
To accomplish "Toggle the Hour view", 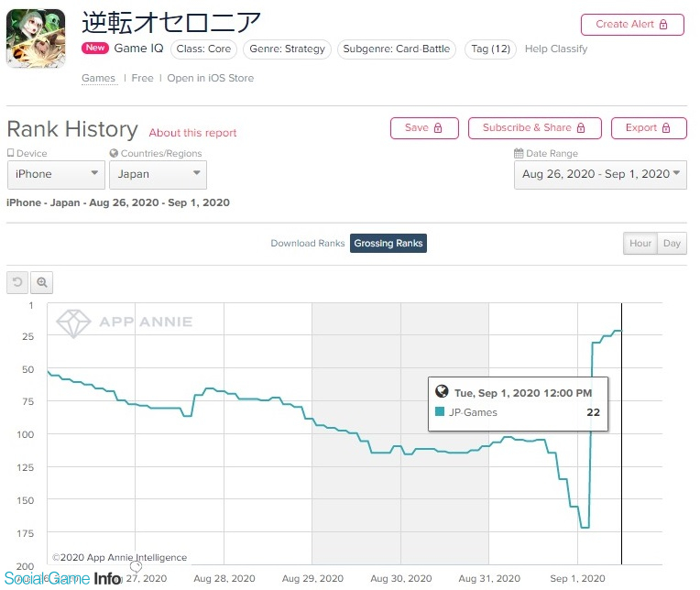I will [x=640, y=243].
